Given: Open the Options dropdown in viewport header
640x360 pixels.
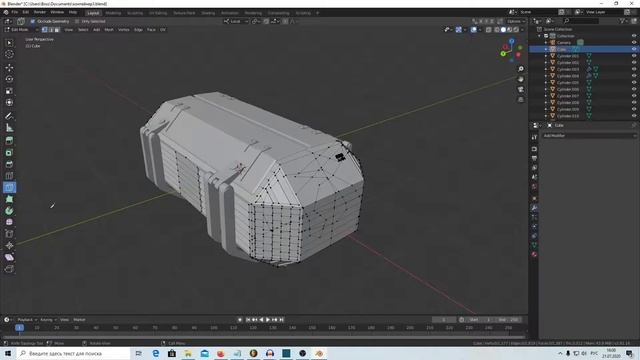Looking at the screenshot, I should [x=516, y=21].
